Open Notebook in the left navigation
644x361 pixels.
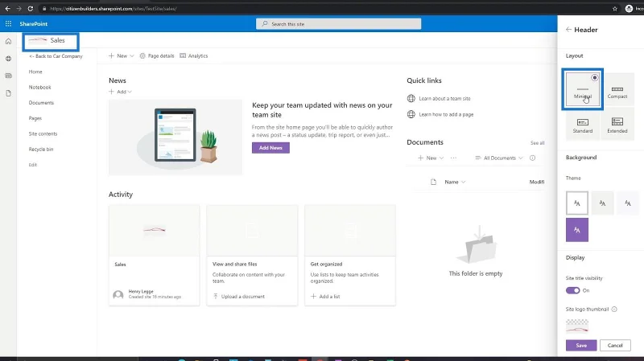pyautogui.click(x=39, y=88)
